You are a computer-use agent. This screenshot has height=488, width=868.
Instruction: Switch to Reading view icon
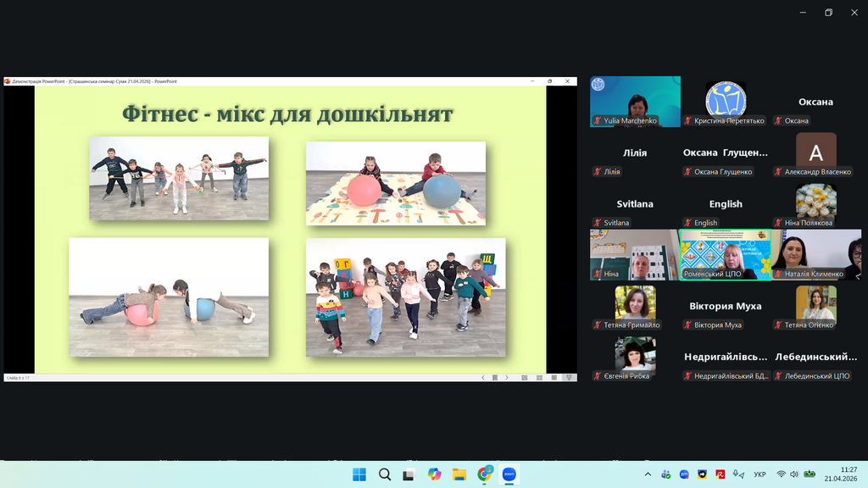pyautogui.click(x=554, y=378)
